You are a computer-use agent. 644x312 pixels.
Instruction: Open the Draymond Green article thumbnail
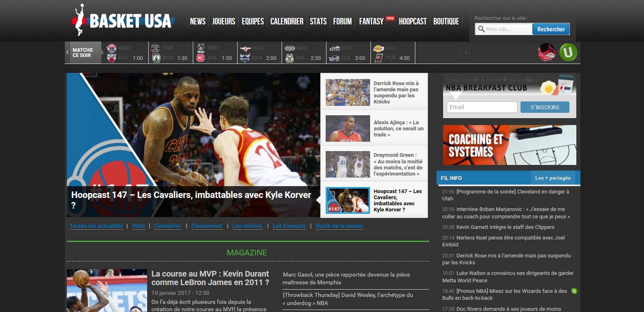tap(348, 164)
